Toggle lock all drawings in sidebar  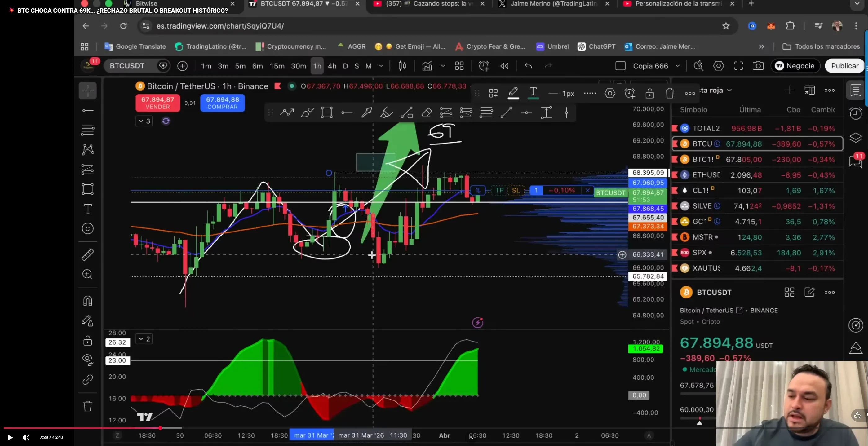click(88, 341)
